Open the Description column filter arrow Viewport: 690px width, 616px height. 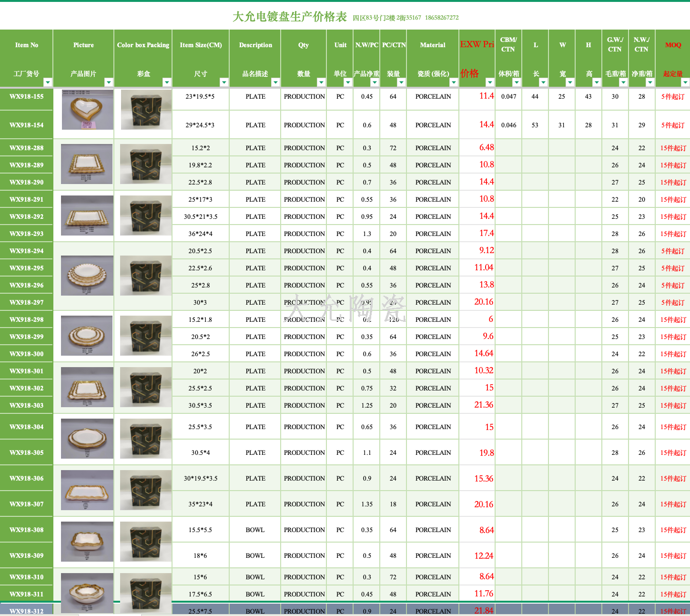click(275, 82)
